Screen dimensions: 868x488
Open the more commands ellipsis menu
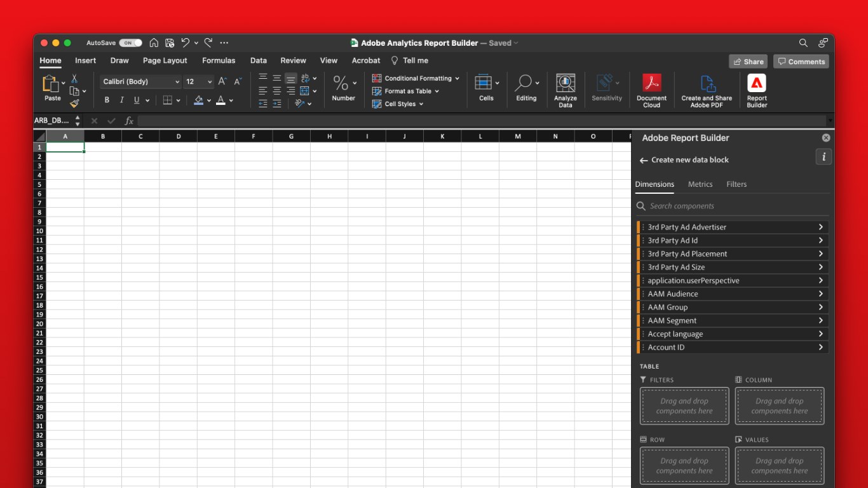[224, 43]
